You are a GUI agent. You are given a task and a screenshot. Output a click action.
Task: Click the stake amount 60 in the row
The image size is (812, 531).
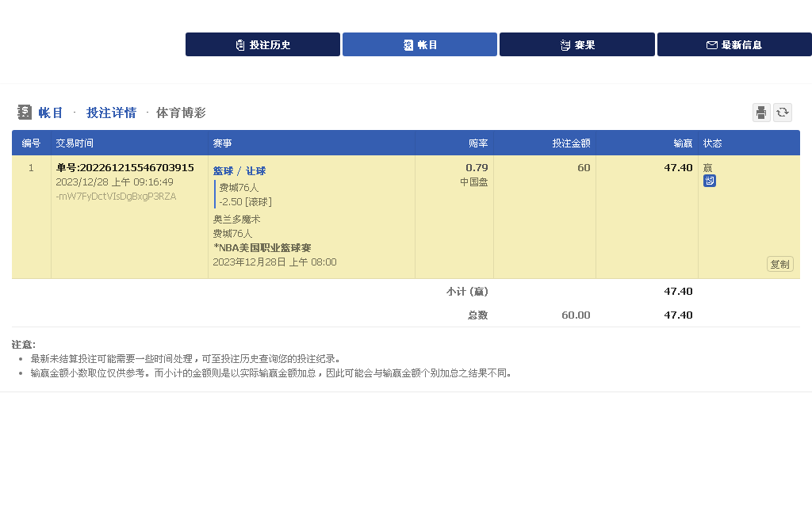coord(584,168)
